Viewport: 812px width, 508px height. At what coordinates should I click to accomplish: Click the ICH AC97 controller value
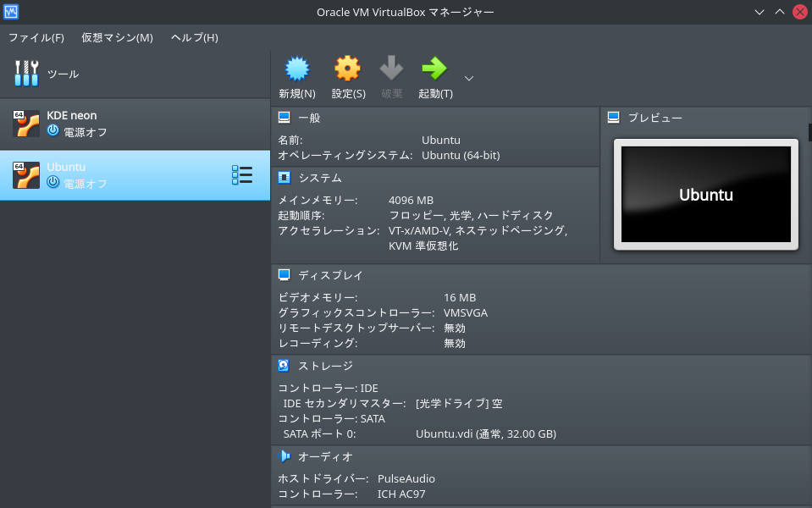click(401, 494)
